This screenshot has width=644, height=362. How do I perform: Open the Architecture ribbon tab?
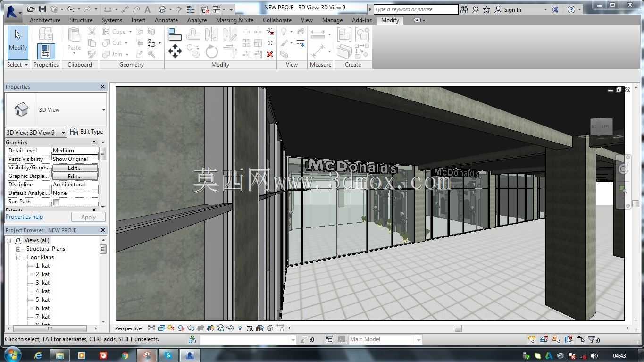click(45, 20)
